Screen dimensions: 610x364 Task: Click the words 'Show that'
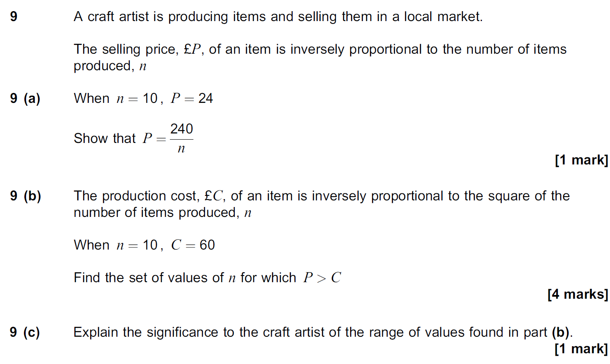click(x=105, y=138)
